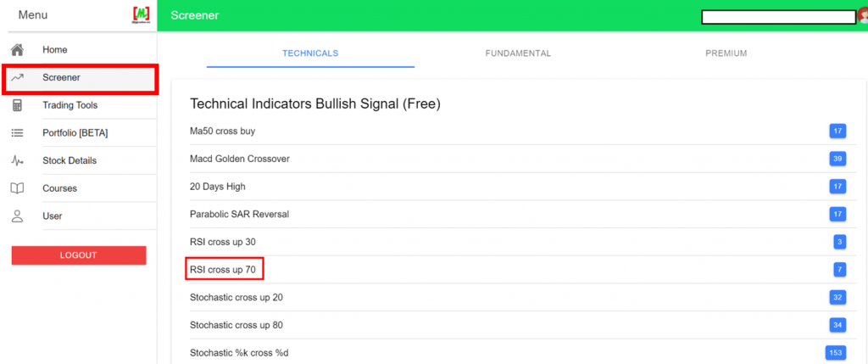Click the Home house icon
Screen dimensions: 868x364
[17, 50]
